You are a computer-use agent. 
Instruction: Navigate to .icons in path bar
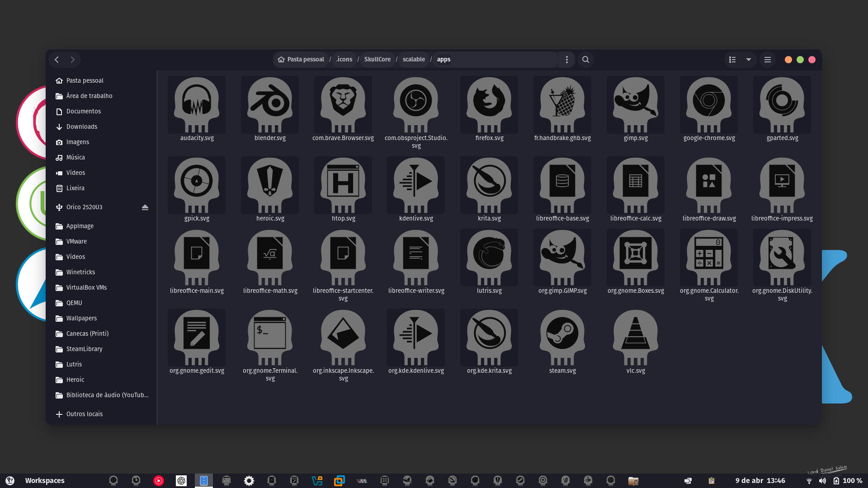pos(344,60)
